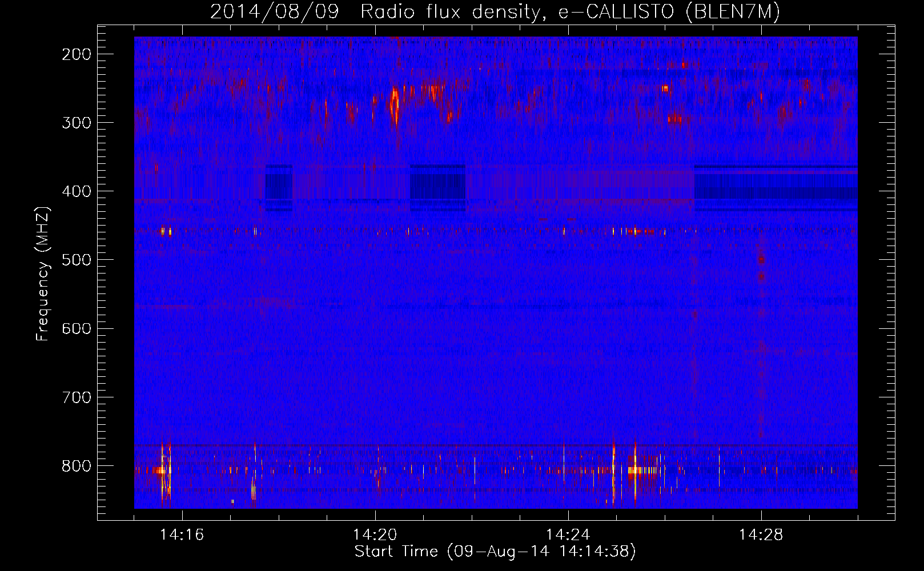Click the plot title mentioning e-CALLISTO (BLEN7M)
Screen dimensions: 924x571
[495, 11]
